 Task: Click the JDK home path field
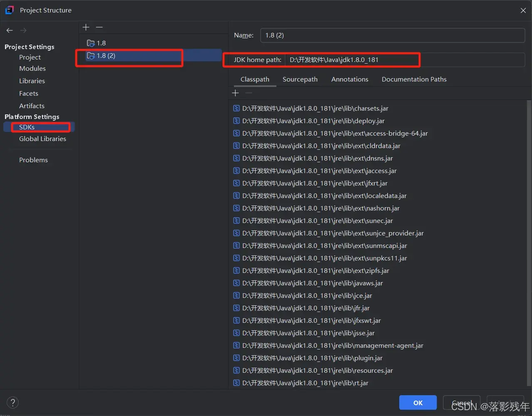[405, 60]
